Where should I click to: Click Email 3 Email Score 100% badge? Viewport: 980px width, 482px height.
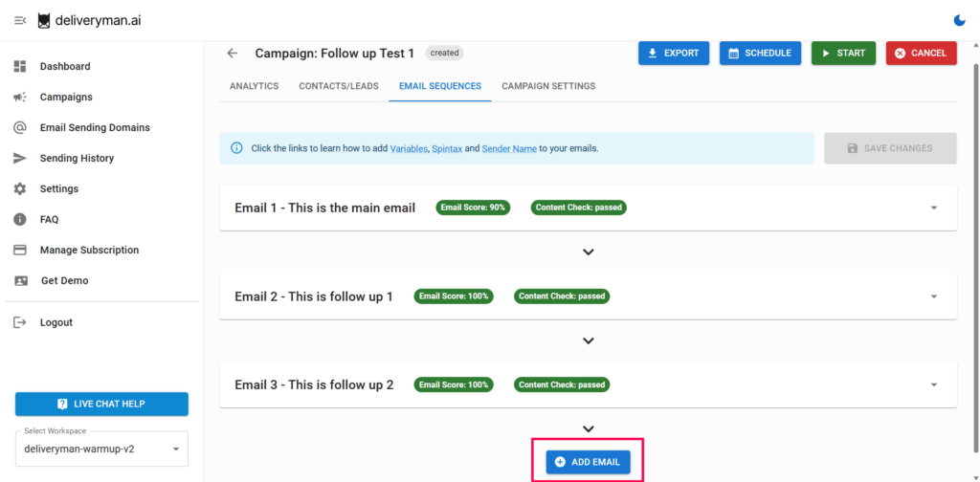tap(453, 384)
